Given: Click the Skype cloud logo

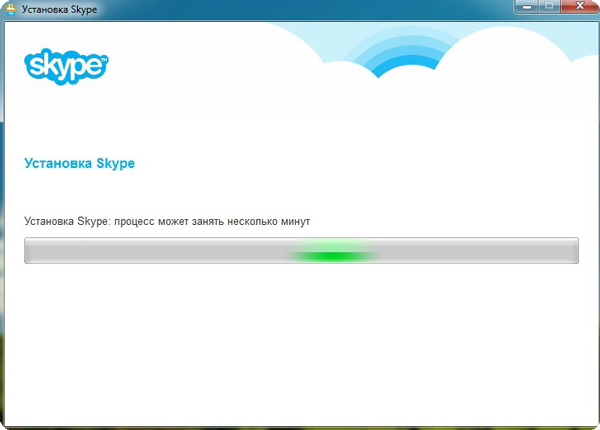Looking at the screenshot, I should click(x=67, y=67).
